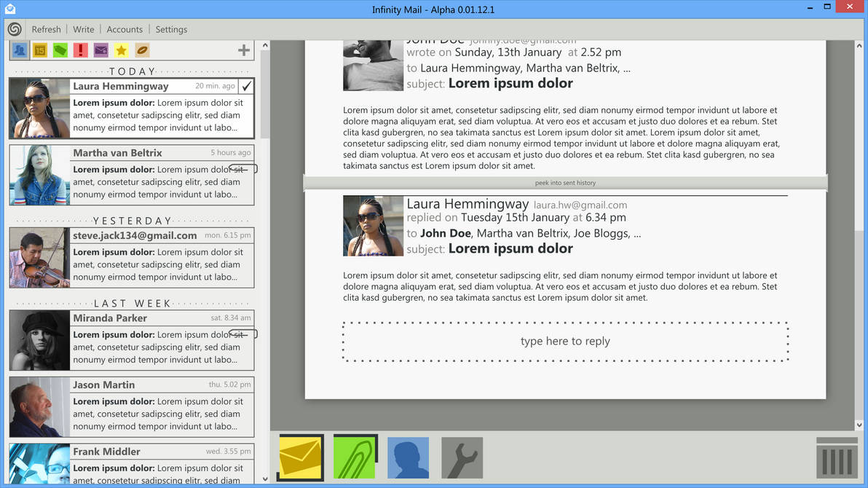
Task: Click the mail app icon in title bar
Action: point(9,9)
